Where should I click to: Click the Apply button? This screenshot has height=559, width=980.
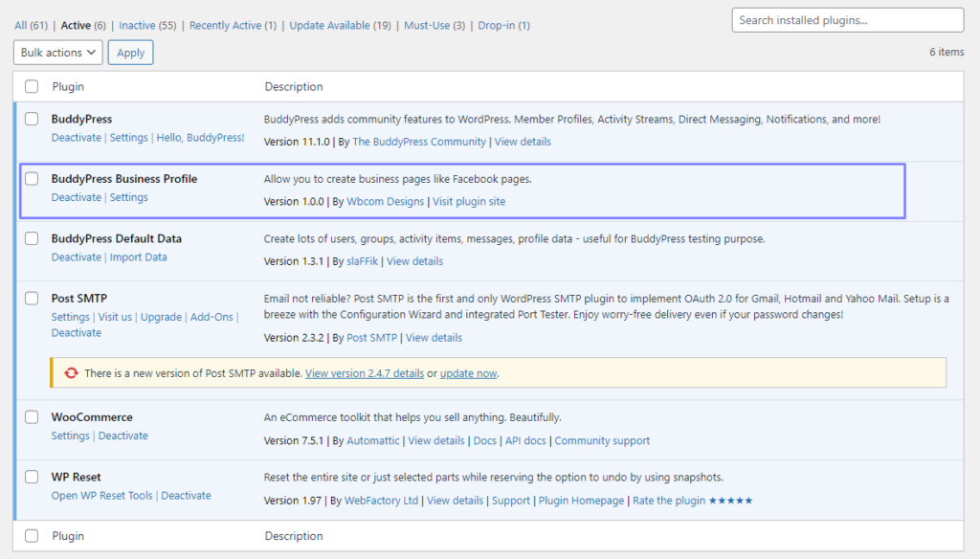[x=130, y=53]
